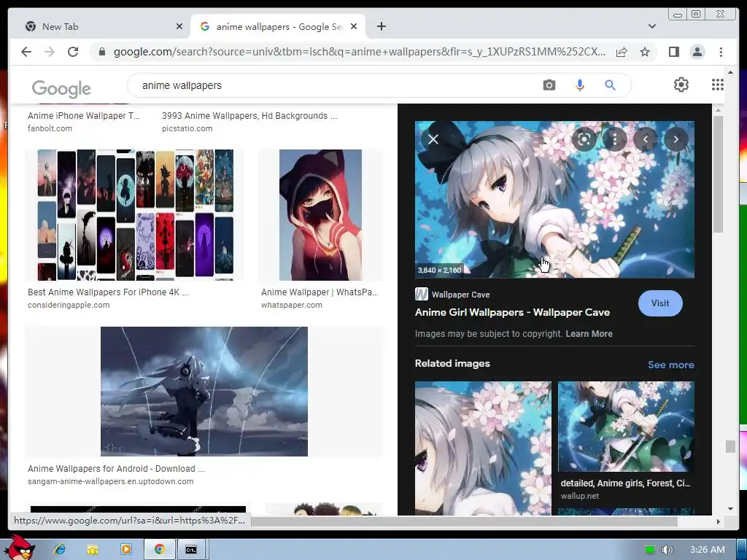Open the first related image close-up
This screenshot has width=747, height=560.
[483, 448]
